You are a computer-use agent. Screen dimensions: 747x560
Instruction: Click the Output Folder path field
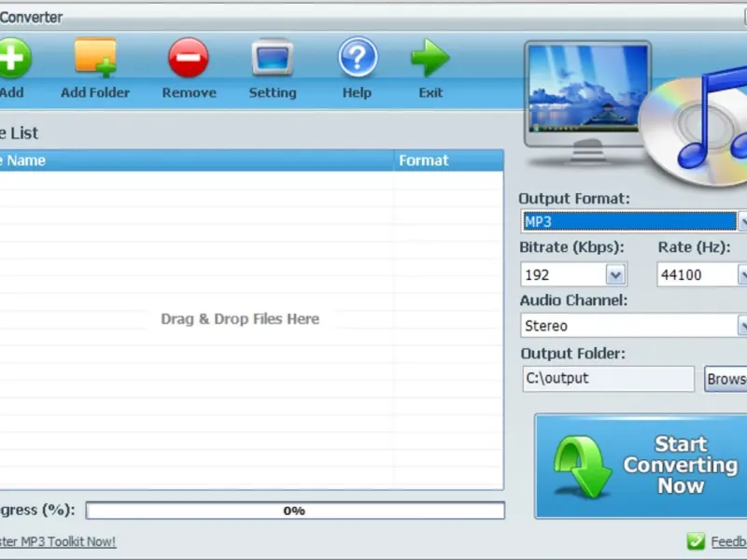[x=609, y=379]
